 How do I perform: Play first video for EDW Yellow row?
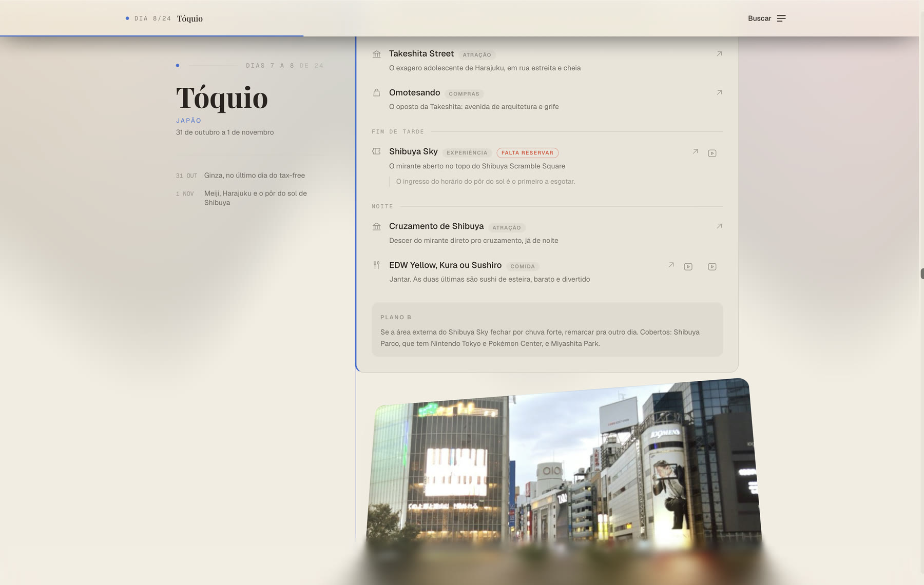688,267
